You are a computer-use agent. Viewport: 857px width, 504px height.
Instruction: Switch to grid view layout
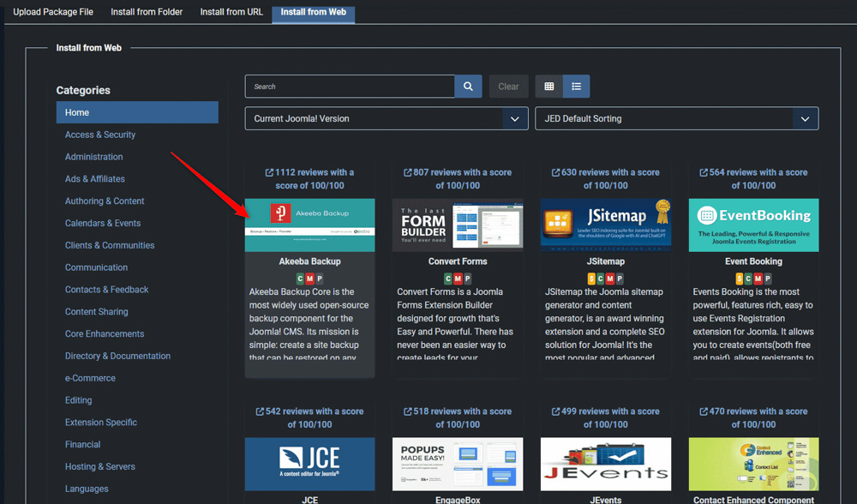(547, 86)
